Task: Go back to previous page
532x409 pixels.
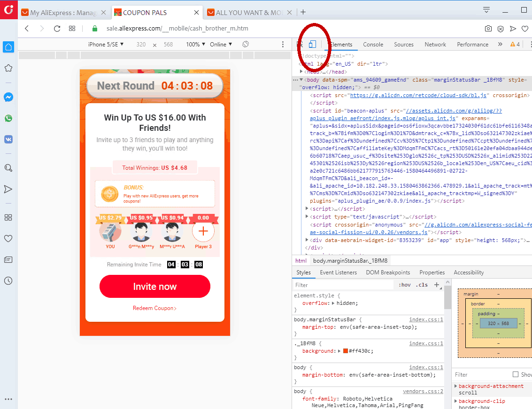Action: coord(27,29)
